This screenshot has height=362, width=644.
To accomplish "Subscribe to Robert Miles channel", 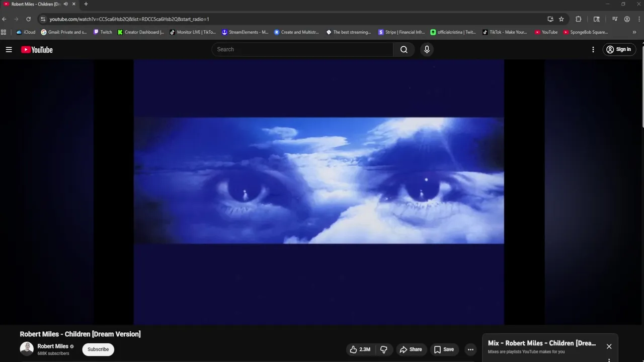I will [x=98, y=349].
